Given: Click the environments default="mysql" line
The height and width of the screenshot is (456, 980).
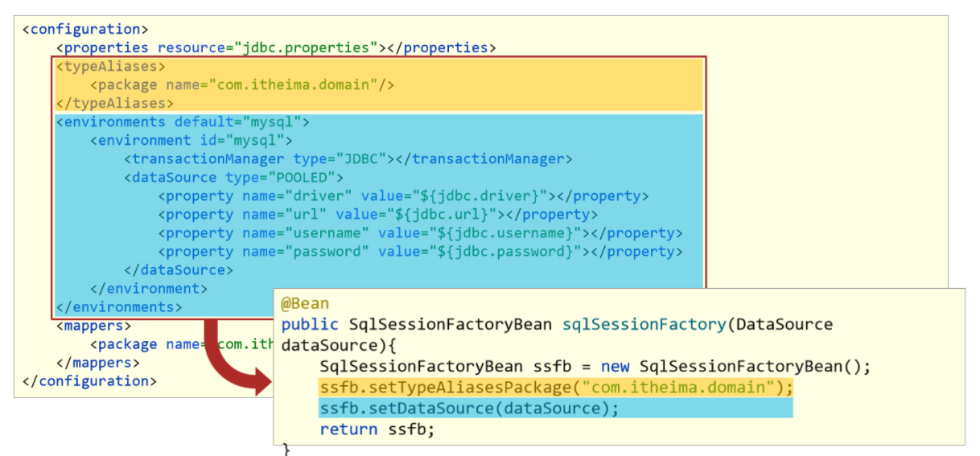Looking at the screenshot, I should pyautogui.click(x=183, y=122).
